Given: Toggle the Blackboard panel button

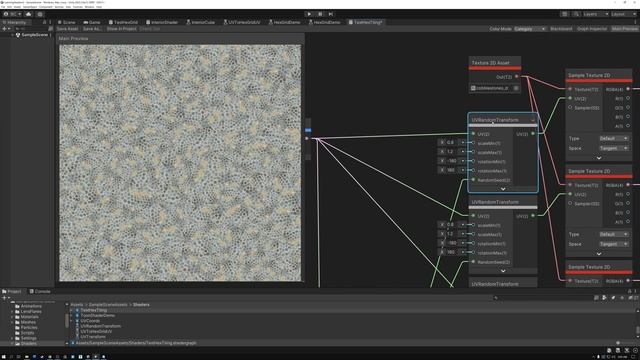Looking at the screenshot, I should click(x=561, y=29).
